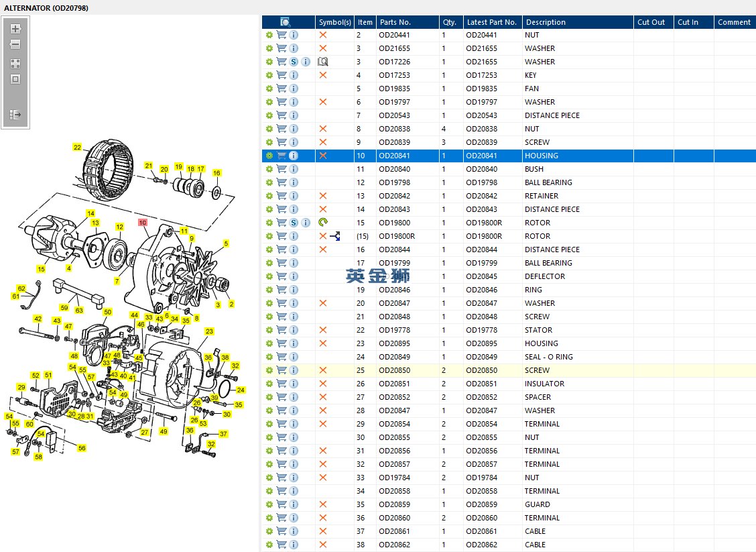Sort by the Description column header
Viewport: 756px width, 552px height.
pyautogui.click(x=578, y=22)
